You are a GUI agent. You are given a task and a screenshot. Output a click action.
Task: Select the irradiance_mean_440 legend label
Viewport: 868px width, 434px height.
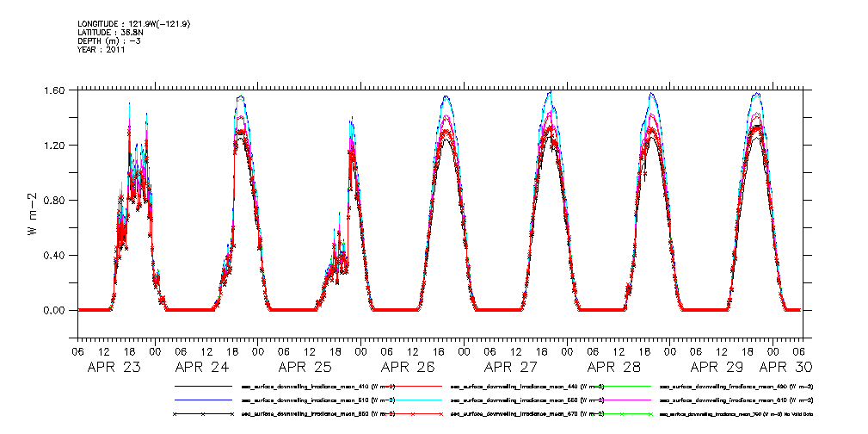click(x=528, y=387)
